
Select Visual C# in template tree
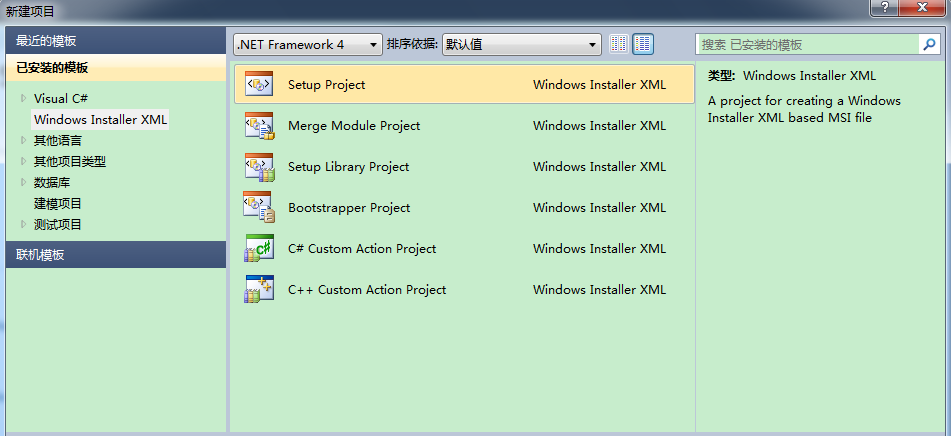tap(61, 98)
